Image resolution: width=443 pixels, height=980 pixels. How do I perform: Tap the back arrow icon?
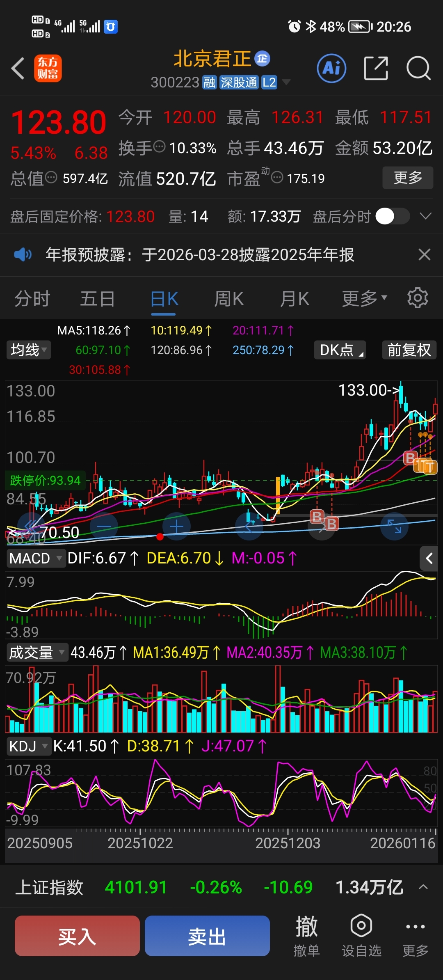pyautogui.click(x=18, y=68)
